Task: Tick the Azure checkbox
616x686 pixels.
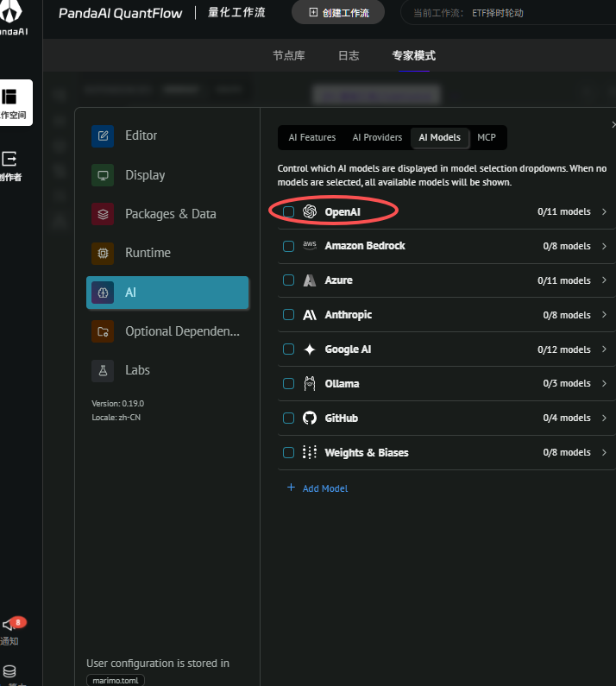Action: click(x=289, y=280)
